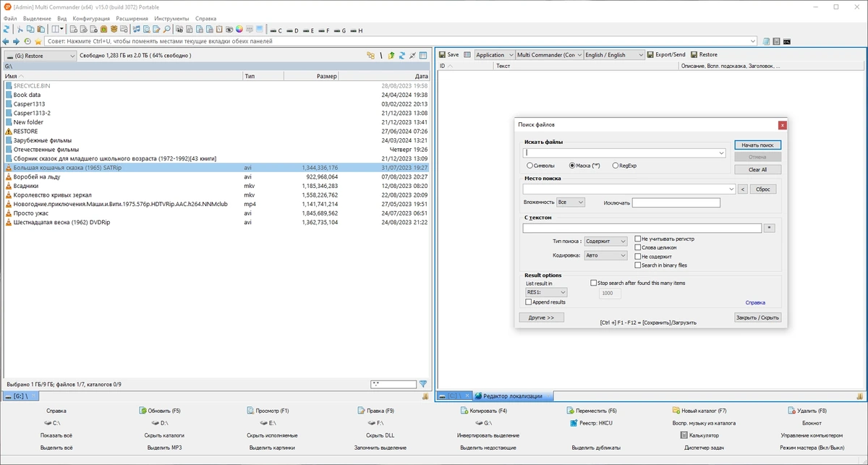Go to parent folder green arrow icon

point(391,55)
